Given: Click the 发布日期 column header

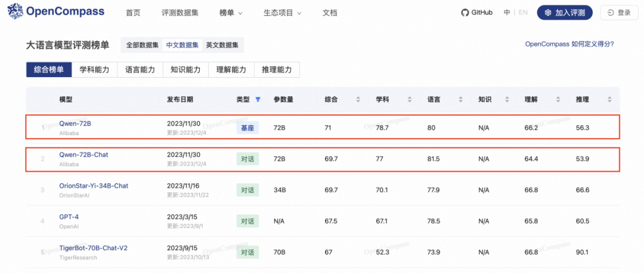Looking at the screenshot, I should [x=180, y=99].
